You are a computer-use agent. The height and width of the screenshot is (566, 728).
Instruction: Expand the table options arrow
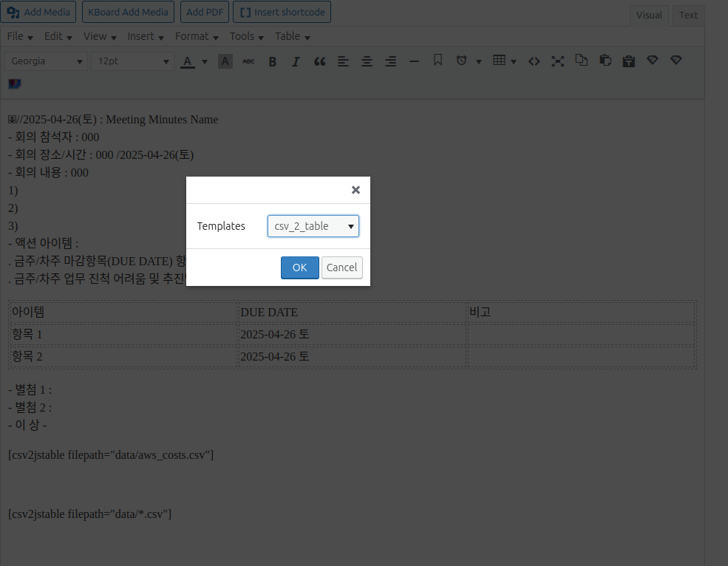click(514, 61)
